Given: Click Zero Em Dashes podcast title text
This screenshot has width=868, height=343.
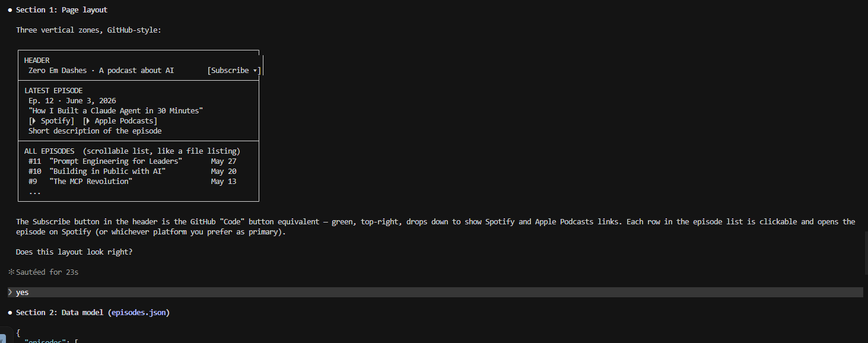Looking at the screenshot, I should click(x=101, y=70).
